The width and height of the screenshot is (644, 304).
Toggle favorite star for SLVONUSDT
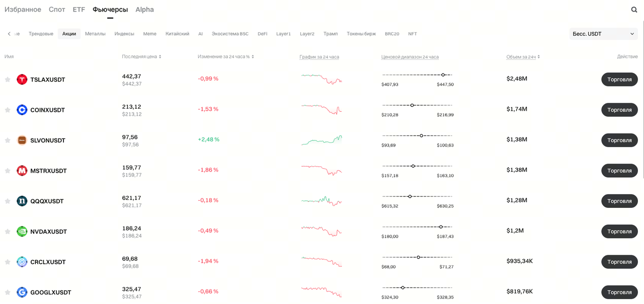tap(8, 140)
